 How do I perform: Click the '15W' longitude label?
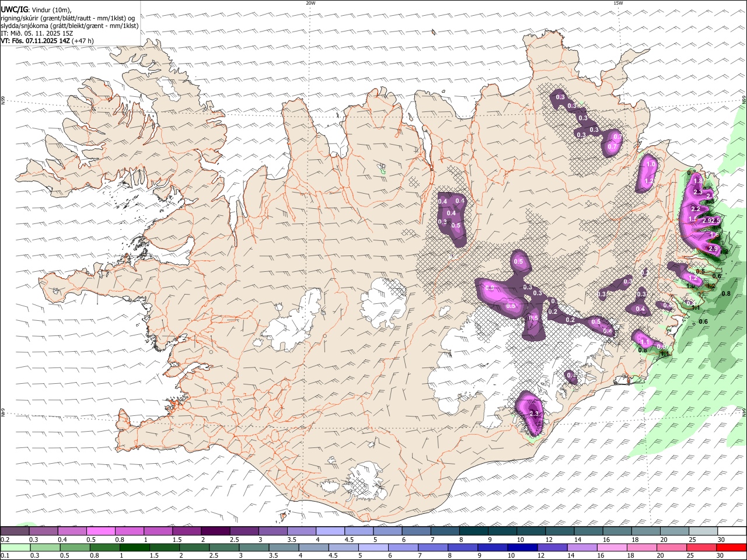(x=618, y=3)
